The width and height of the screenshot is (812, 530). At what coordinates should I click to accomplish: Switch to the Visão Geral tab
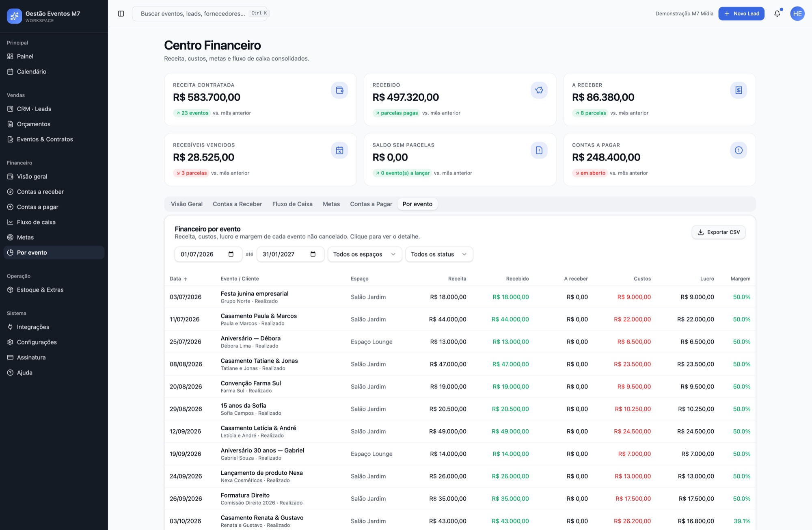point(187,204)
